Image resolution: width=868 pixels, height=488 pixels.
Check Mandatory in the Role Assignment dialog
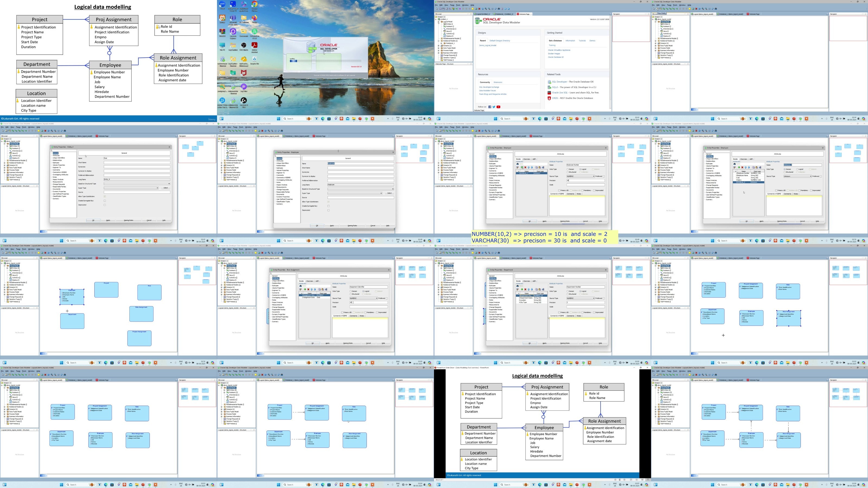coord(366,312)
